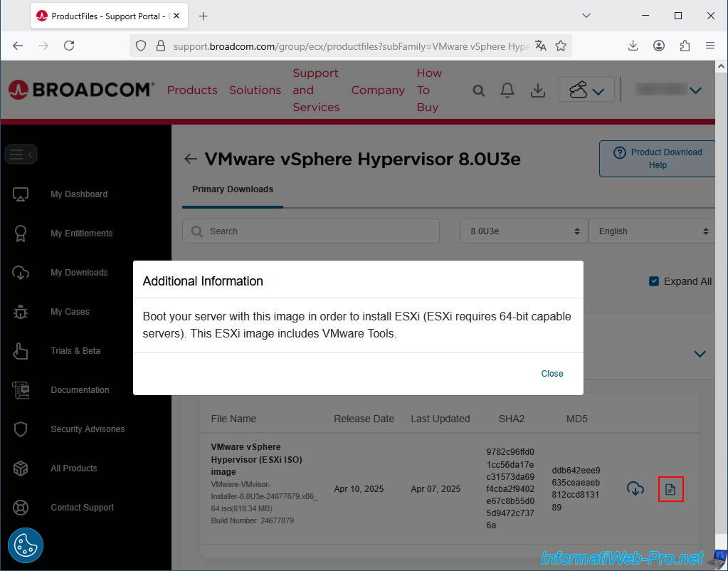
Task: Collapse the sidebar with hamburger toggle
Action: point(20,154)
